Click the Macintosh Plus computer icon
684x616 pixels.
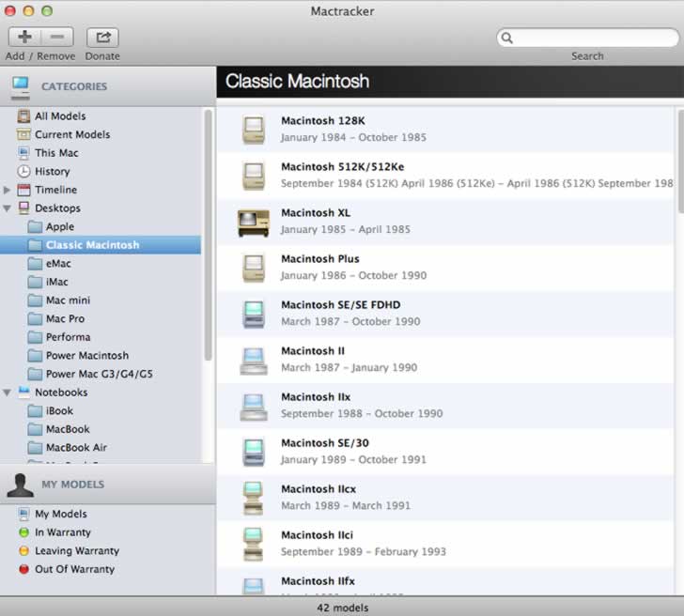coord(254,268)
